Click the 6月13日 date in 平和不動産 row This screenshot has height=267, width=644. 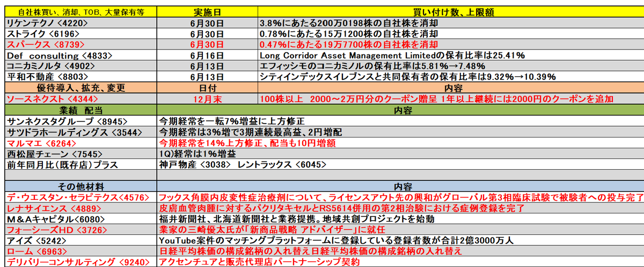[207, 76]
